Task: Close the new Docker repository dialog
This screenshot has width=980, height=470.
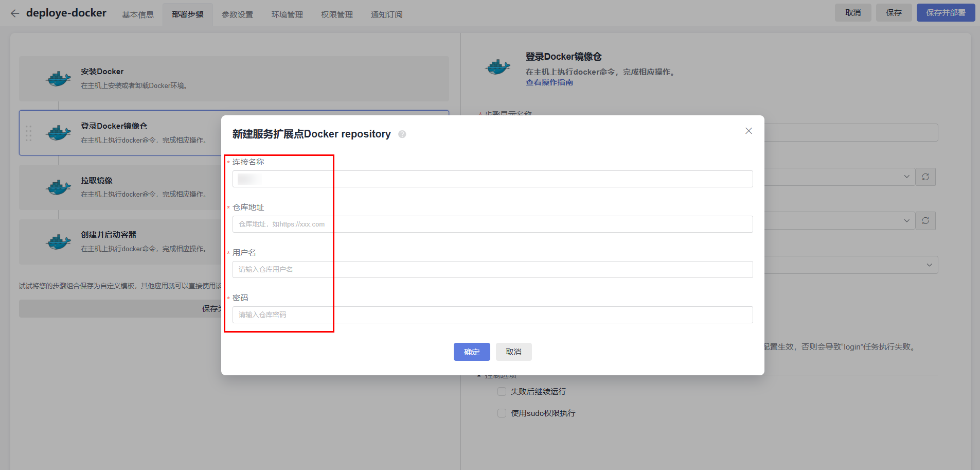Action: click(749, 131)
